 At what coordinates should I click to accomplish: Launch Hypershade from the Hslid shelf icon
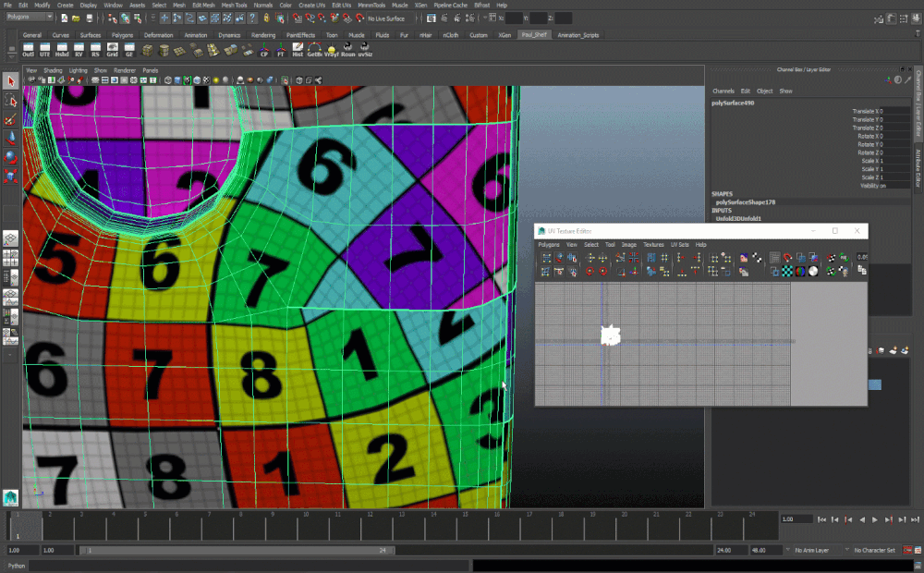click(62, 48)
